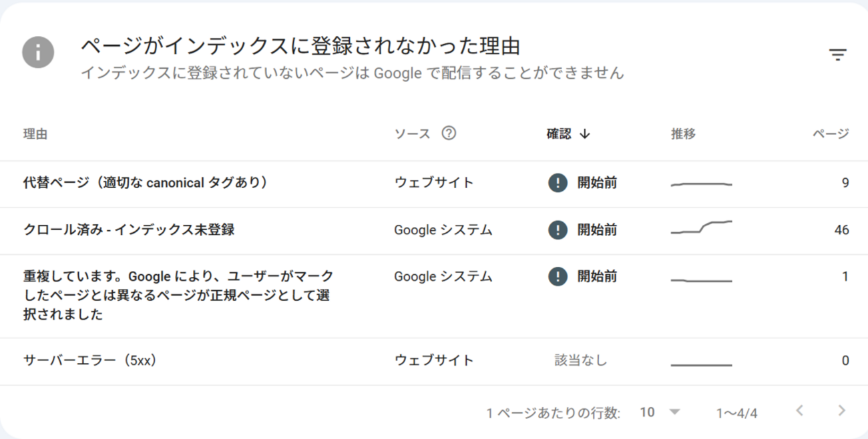The height and width of the screenshot is (439, 868).
Task: Open the filter rows icon
Action: [837, 55]
